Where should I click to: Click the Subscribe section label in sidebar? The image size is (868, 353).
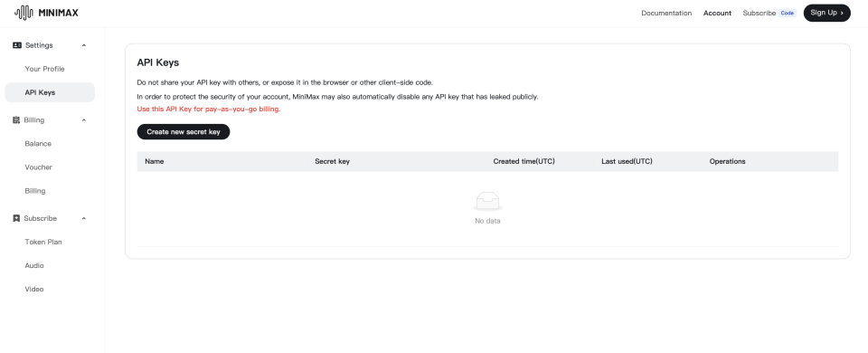click(x=41, y=218)
